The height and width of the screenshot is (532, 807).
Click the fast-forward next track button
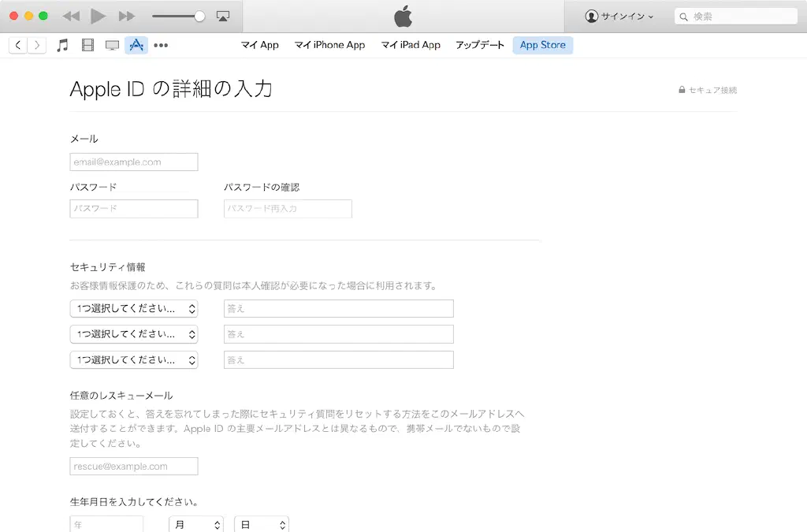pos(126,16)
